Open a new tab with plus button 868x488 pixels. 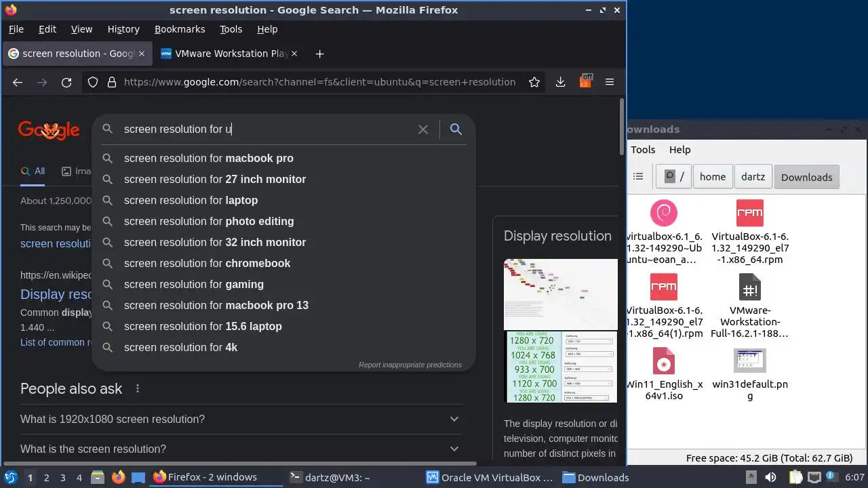click(x=319, y=54)
